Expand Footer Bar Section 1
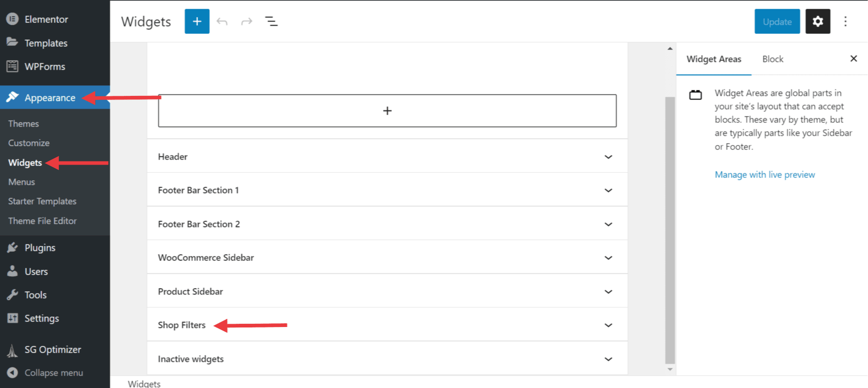The width and height of the screenshot is (868, 388). click(608, 190)
